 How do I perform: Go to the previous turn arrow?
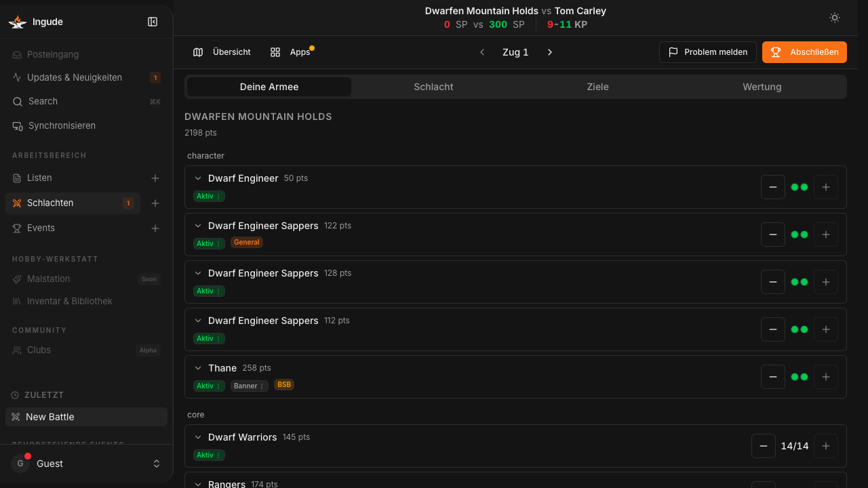[x=482, y=52]
